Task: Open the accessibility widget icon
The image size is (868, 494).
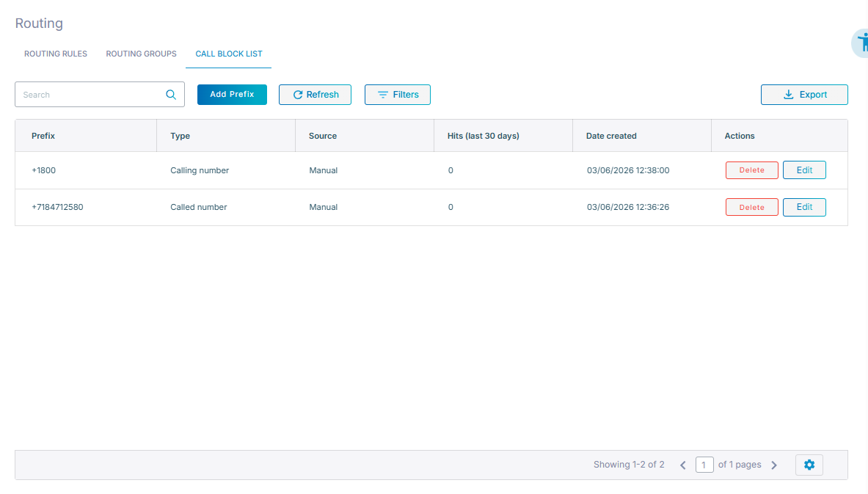Action: click(x=861, y=43)
